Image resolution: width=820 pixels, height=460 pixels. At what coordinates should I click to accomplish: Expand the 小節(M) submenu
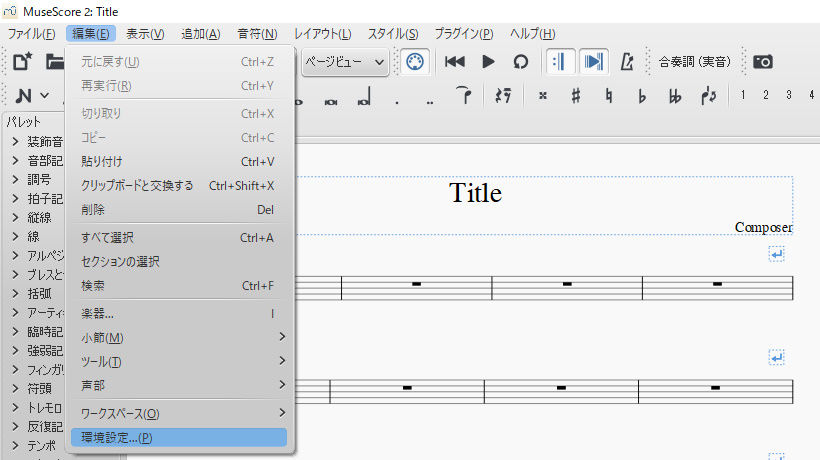pyautogui.click(x=178, y=338)
